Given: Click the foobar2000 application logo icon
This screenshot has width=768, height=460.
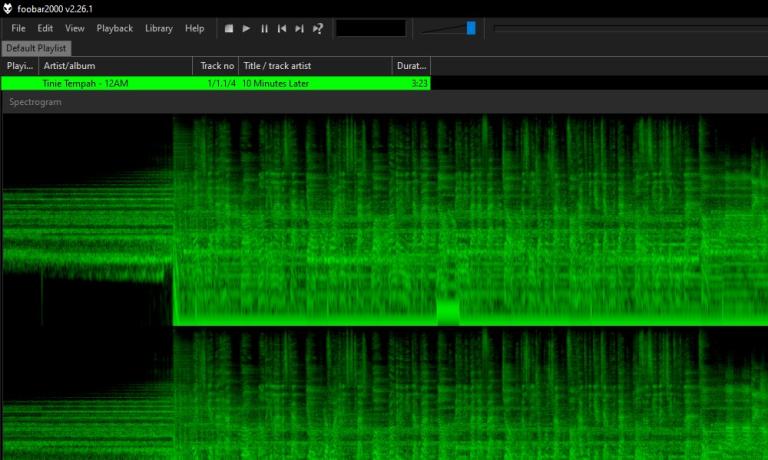Looking at the screenshot, I should pyautogui.click(x=7, y=8).
